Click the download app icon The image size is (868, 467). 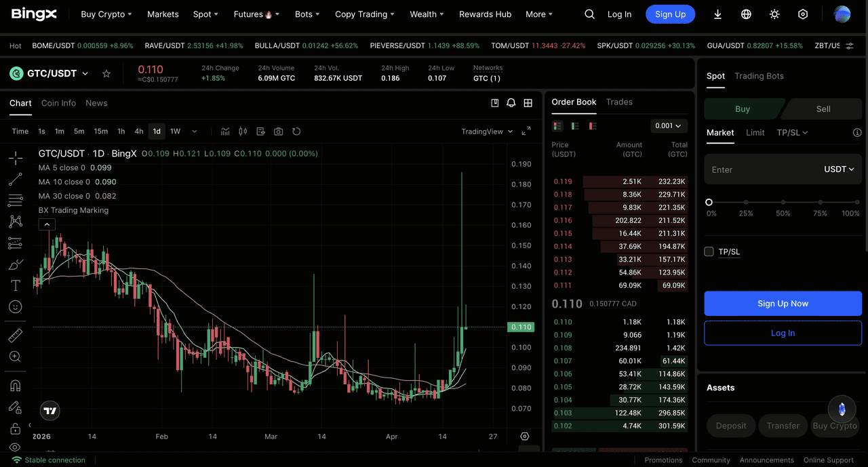tap(717, 14)
